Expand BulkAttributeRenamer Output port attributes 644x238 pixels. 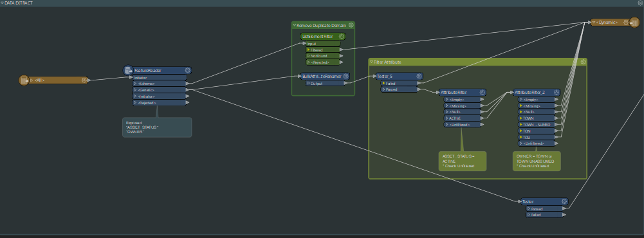[308, 83]
